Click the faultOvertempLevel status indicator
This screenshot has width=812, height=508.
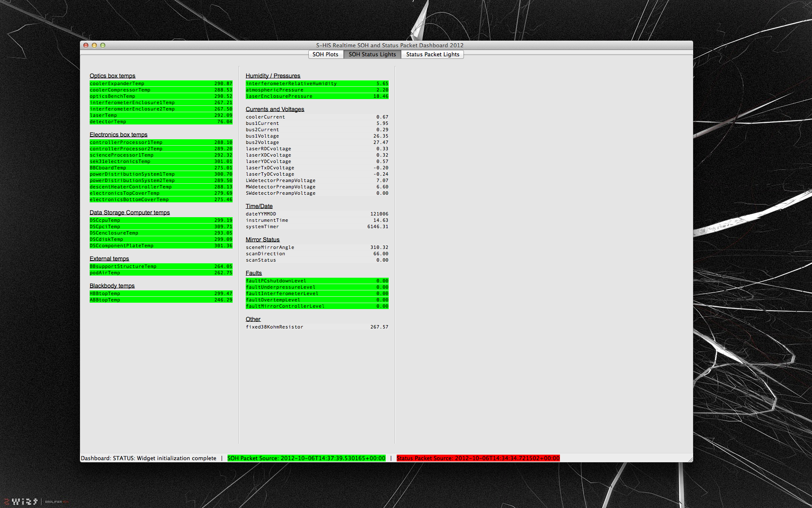pos(317,300)
